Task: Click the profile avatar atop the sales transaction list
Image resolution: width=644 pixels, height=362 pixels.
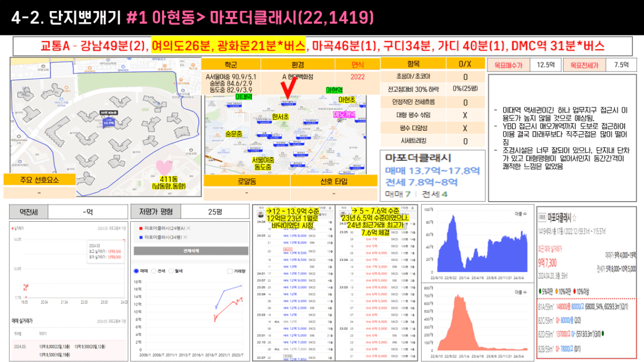Action: (260, 216)
